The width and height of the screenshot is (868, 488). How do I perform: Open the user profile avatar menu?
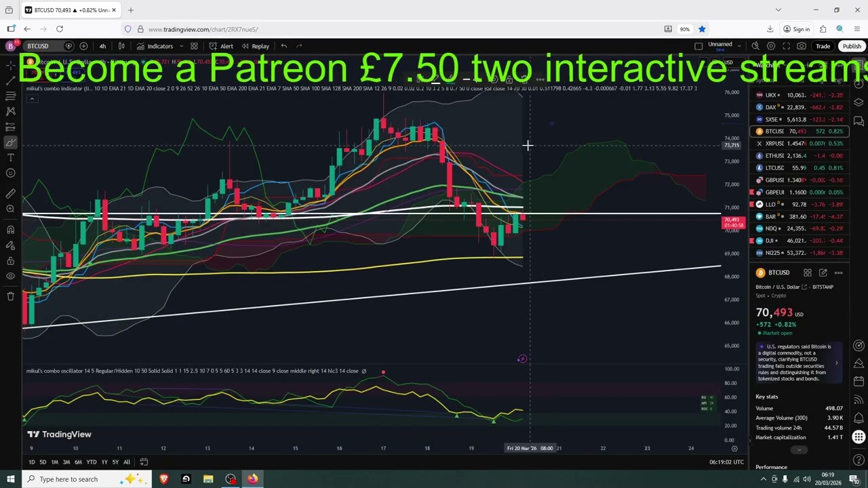click(x=10, y=46)
